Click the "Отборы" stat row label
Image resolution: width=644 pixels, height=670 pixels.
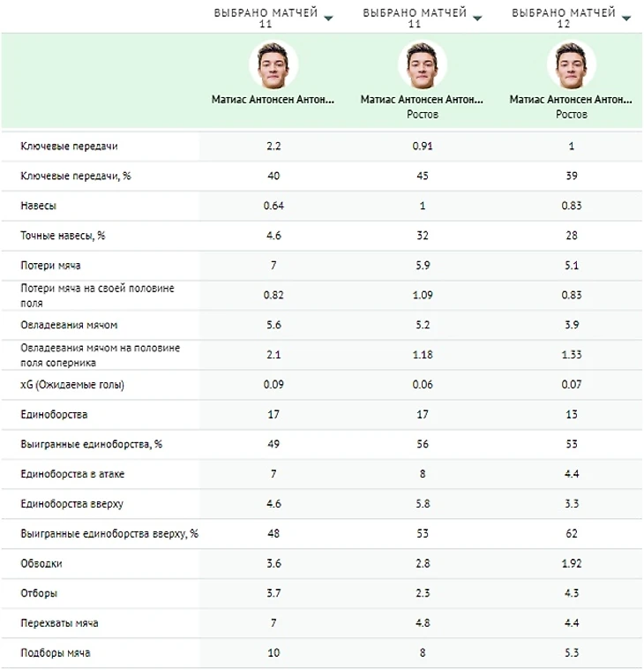coord(39,593)
